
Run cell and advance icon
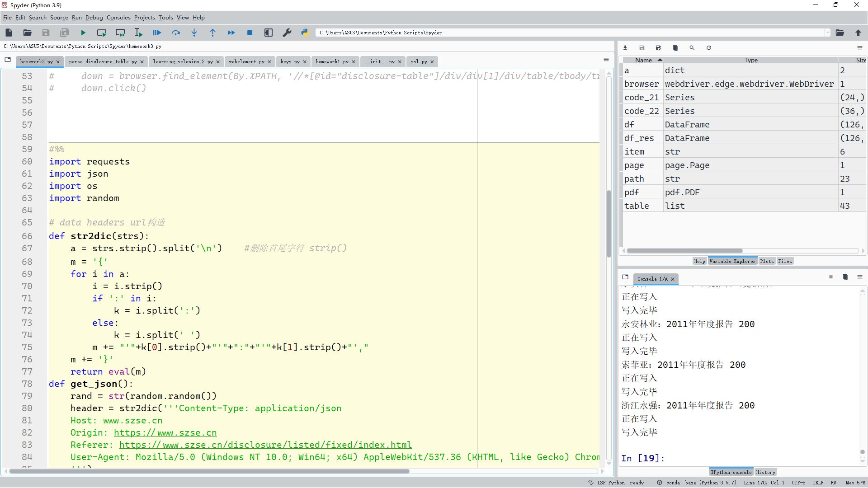[x=120, y=33]
